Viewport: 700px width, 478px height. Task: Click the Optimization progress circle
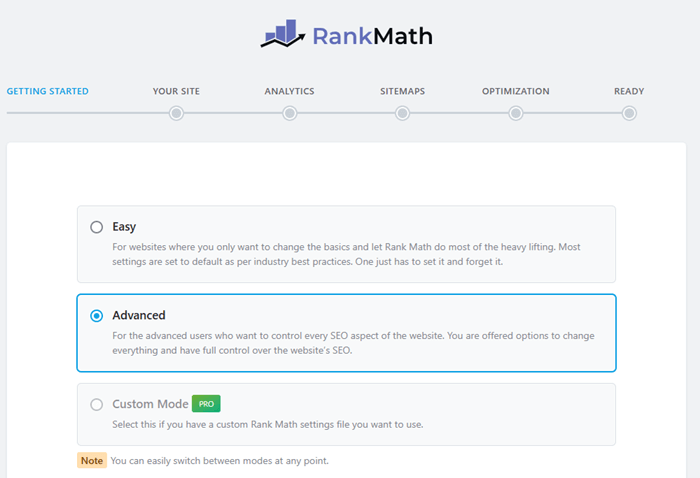pyautogui.click(x=516, y=113)
